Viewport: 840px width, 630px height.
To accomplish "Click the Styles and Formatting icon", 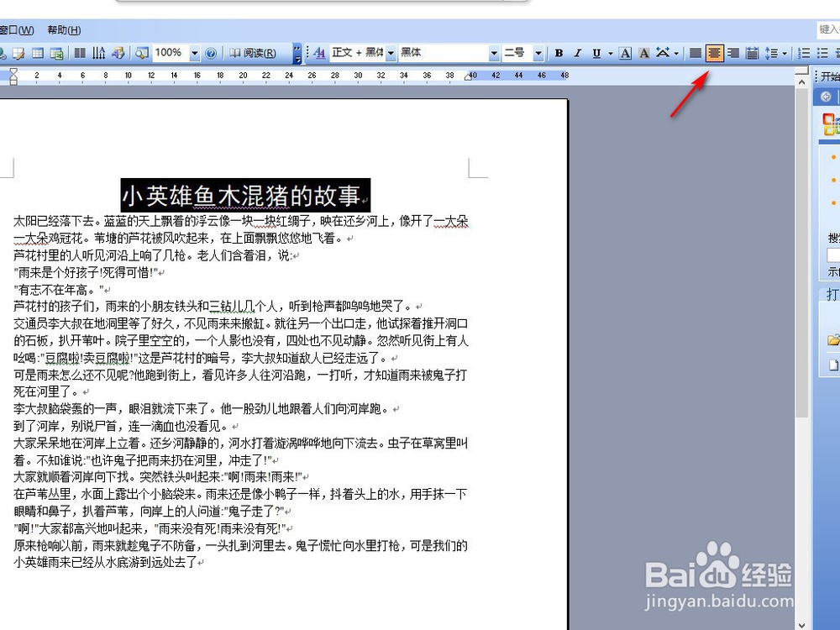I will tap(319, 53).
